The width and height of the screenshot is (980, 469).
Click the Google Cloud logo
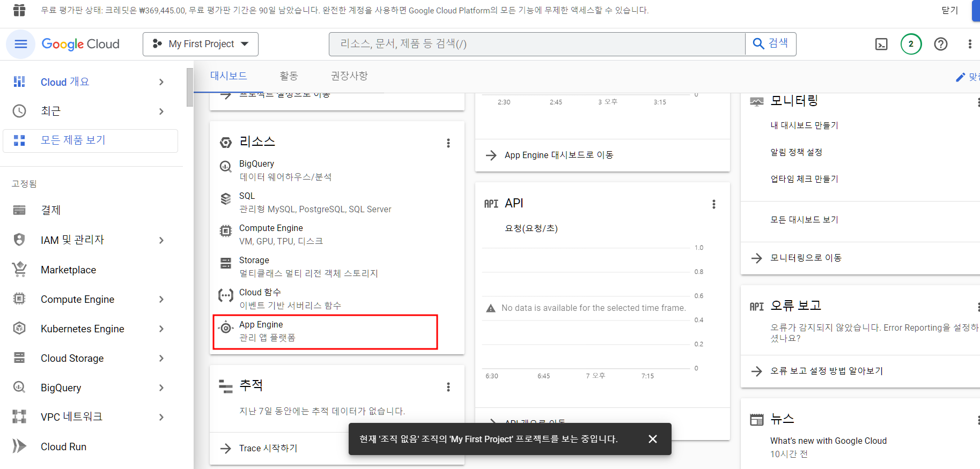(80, 44)
